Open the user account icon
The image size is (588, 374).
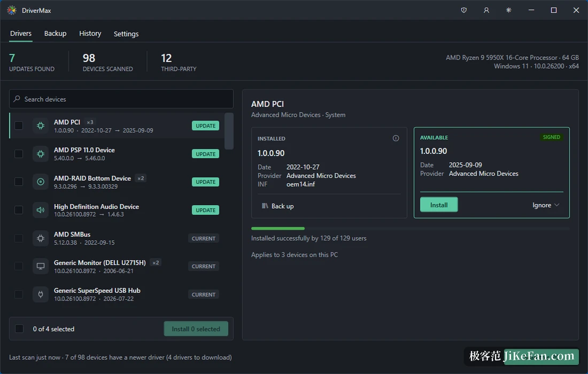click(x=486, y=10)
